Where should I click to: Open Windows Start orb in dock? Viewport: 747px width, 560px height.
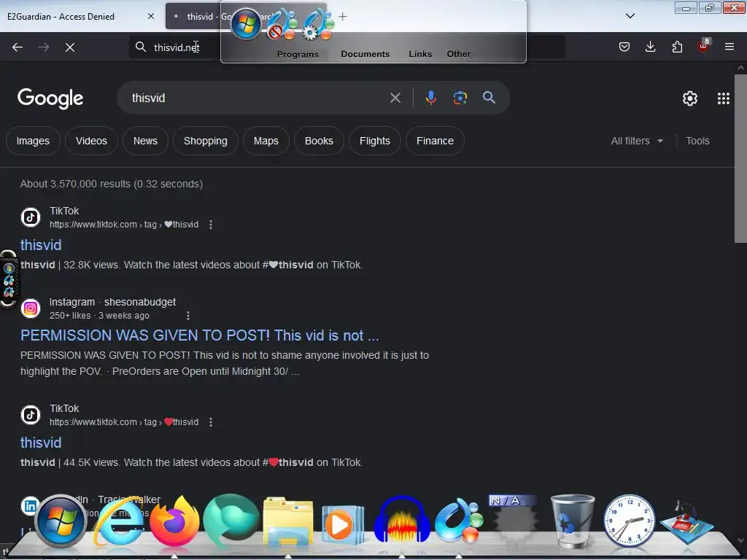[x=61, y=521]
